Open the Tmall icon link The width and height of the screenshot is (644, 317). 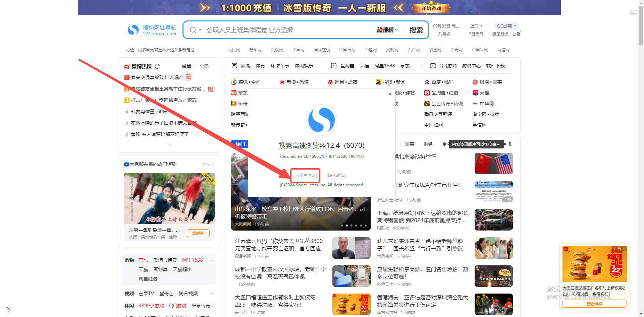click(475, 93)
